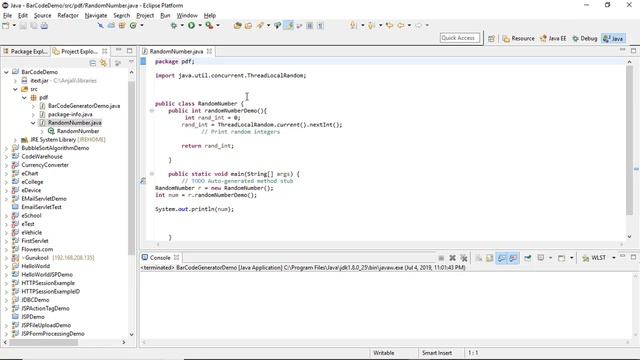Toggle Show Whitespace Characters in the toolbar

tap(320, 26)
